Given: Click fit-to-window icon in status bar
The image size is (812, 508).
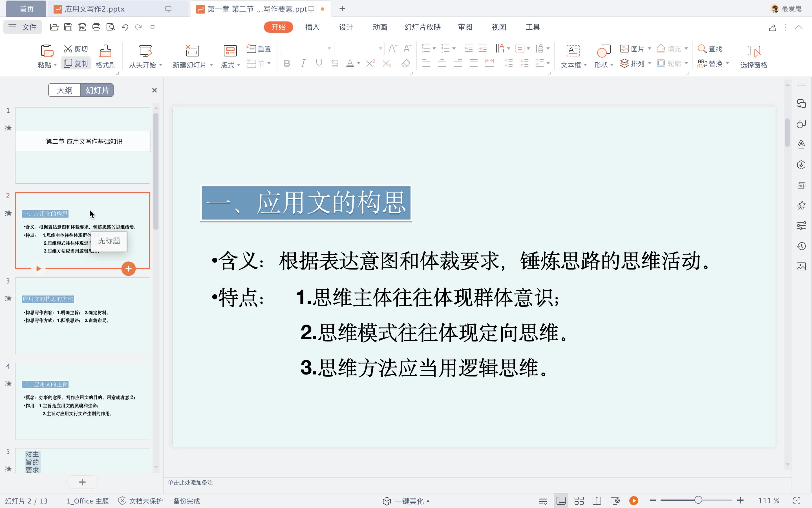Looking at the screenshot, I should 796,501.
